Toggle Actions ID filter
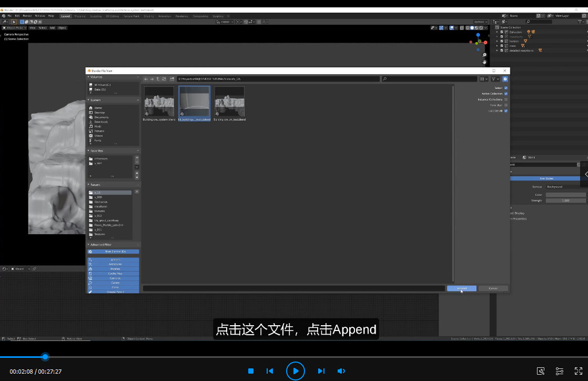The width and height of the screenshot is (588, 381). tap(113, 260)
